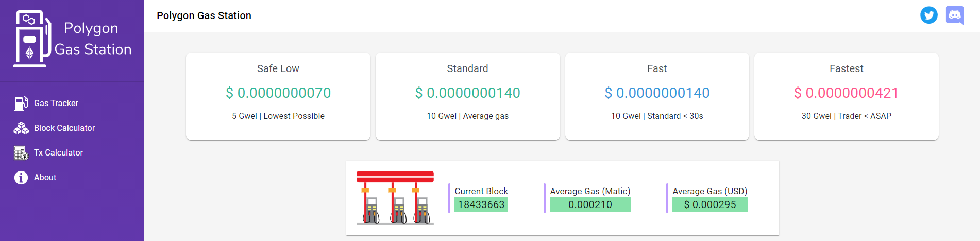
Task: Click the gas station pumps illustration
Action: tap(395, 198)
